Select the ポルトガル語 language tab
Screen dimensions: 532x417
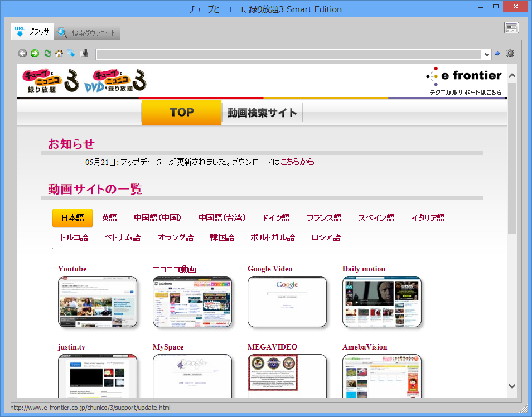tap(273, 237)
